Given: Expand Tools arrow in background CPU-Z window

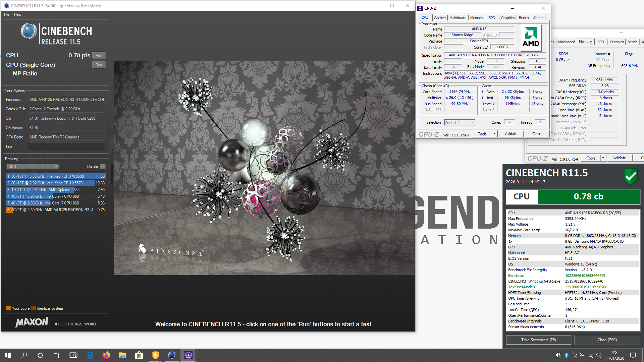Looking at the screenshot, I should 603,158.
